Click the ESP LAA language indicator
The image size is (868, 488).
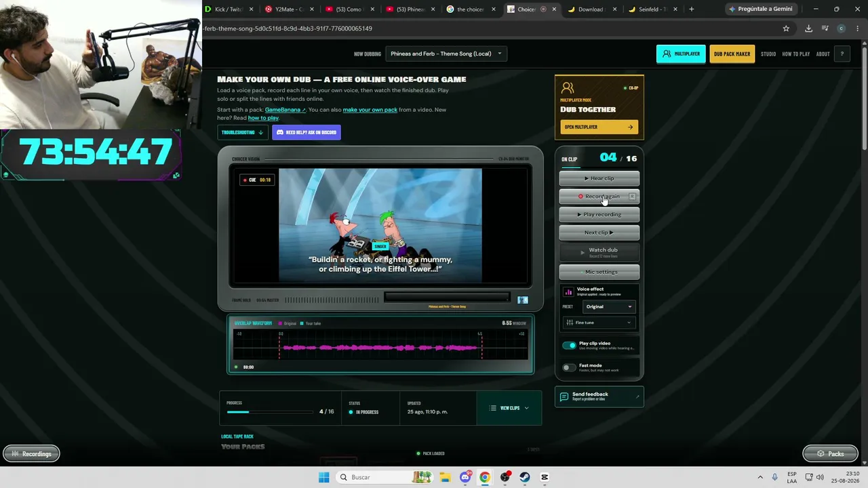[792, 477]
